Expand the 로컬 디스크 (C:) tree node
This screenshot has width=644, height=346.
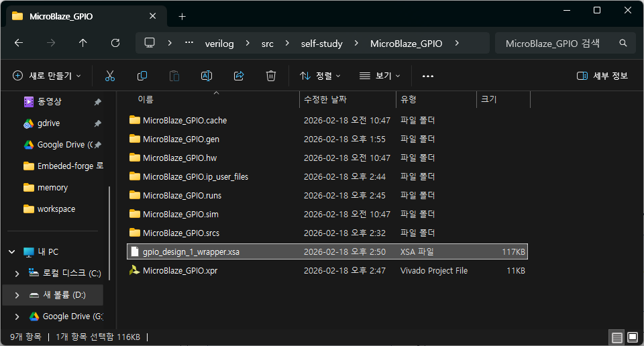pyautogui.click(x=17, y=274)
